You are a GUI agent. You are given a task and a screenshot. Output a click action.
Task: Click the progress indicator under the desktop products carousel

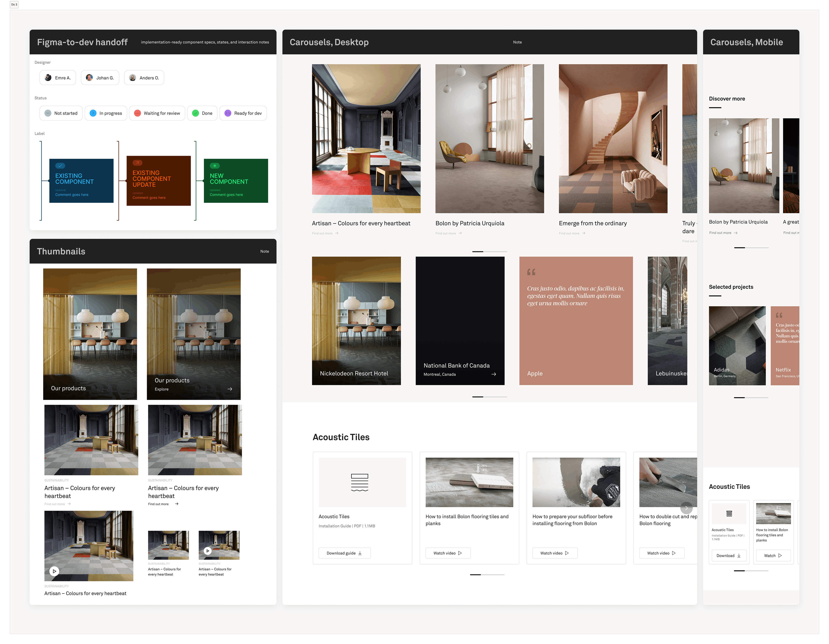click(489, 252)
